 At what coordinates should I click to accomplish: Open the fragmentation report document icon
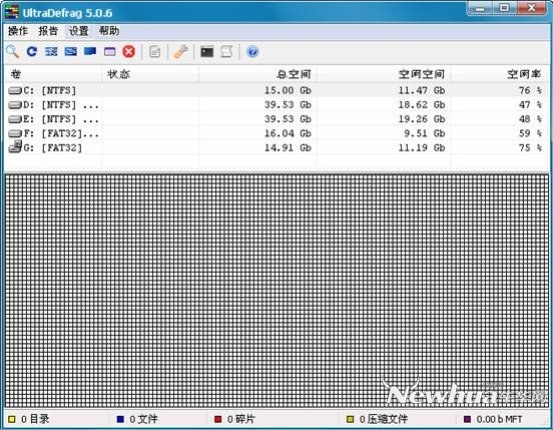click(x=154, y=52)
